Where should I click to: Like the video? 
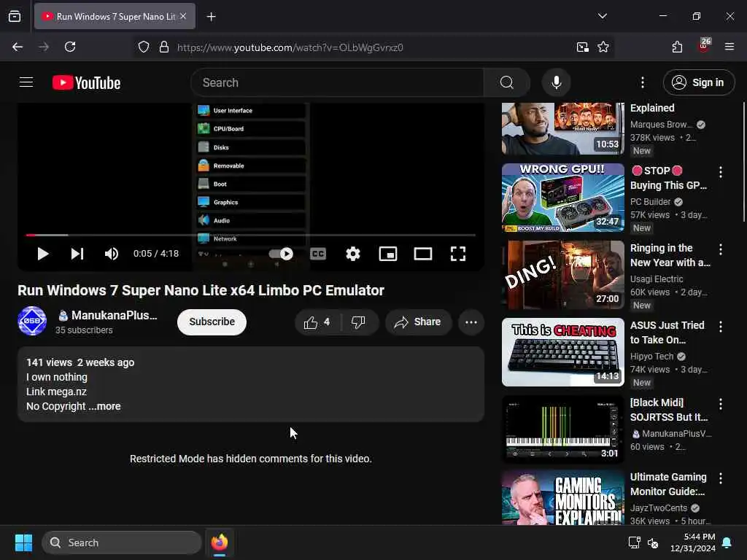[x=318, y=322]
